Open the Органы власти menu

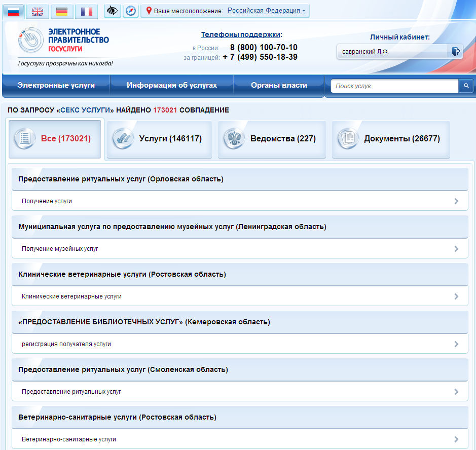[279, 85]
